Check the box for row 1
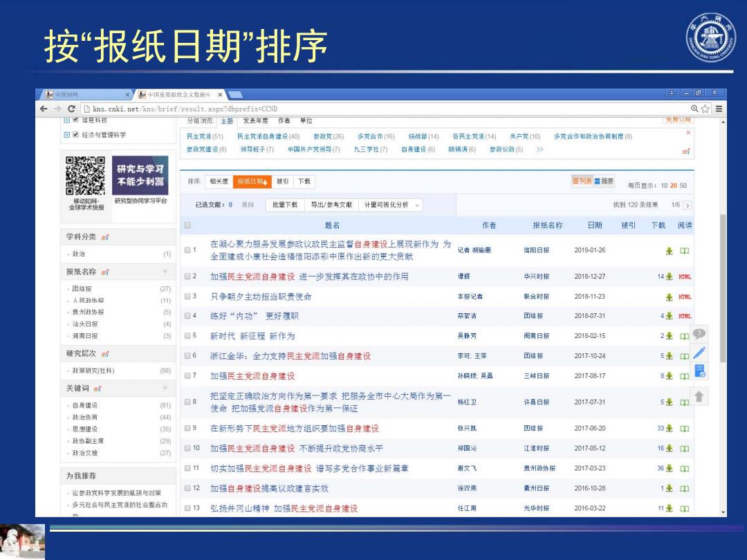 point(187,250)
